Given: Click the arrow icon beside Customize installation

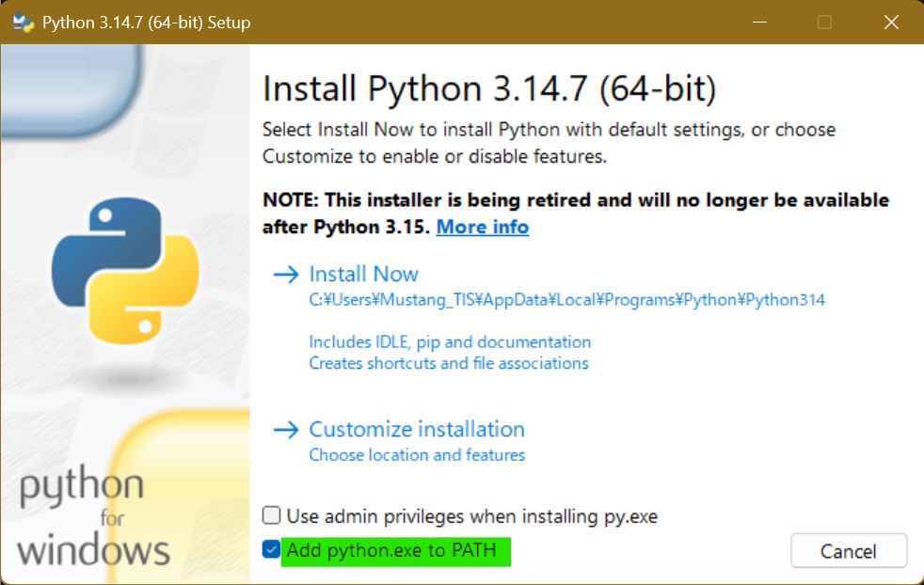Looking at the screenshot, I should tap(286, 430).
